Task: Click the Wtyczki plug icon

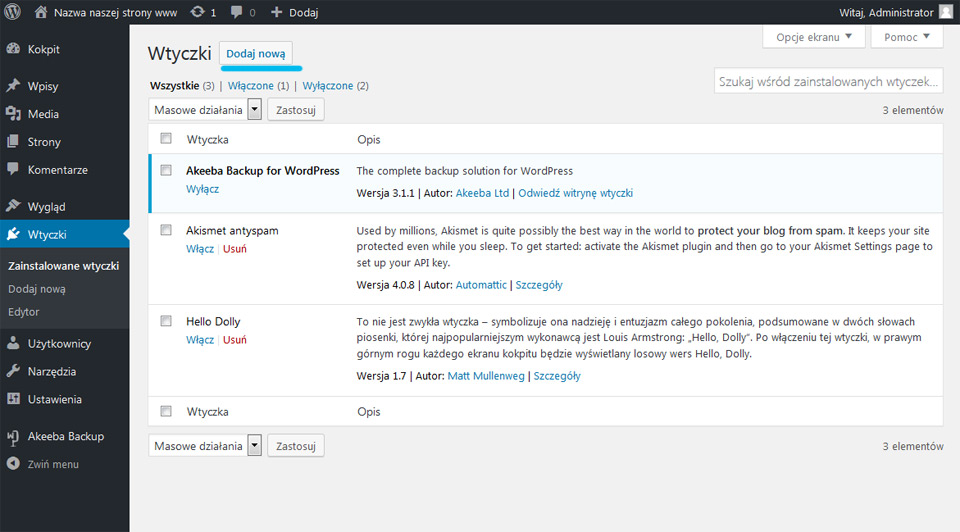Action: pyautogui.click(x=13, y=234)
